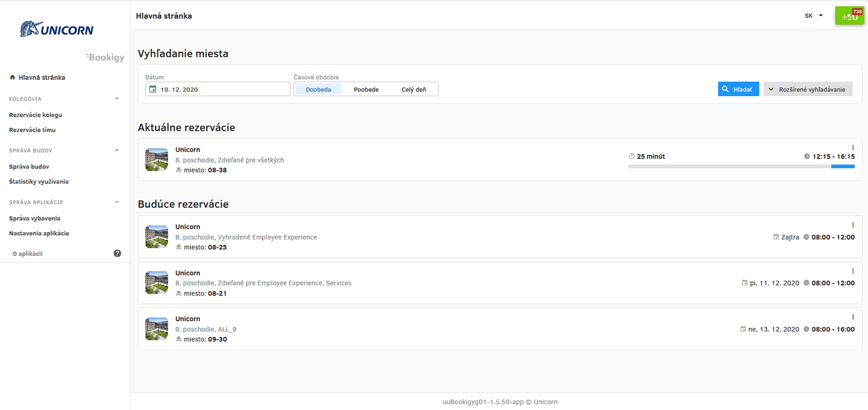Click the 'pi, 11. 12. 2020' date
The width and height of the screenshot is (868, 410).
tap(774, 283)
